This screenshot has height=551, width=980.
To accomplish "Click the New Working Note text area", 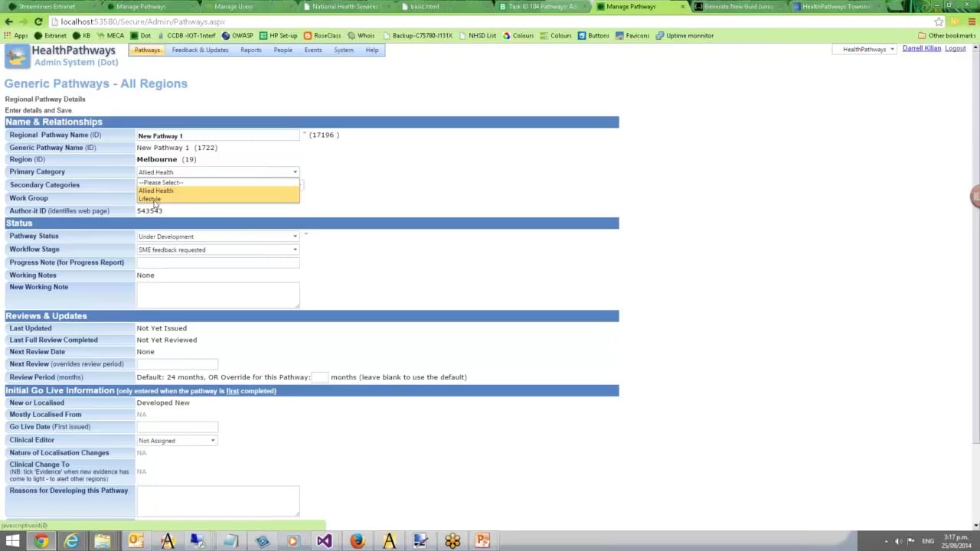I will click(x=218, y=295).
